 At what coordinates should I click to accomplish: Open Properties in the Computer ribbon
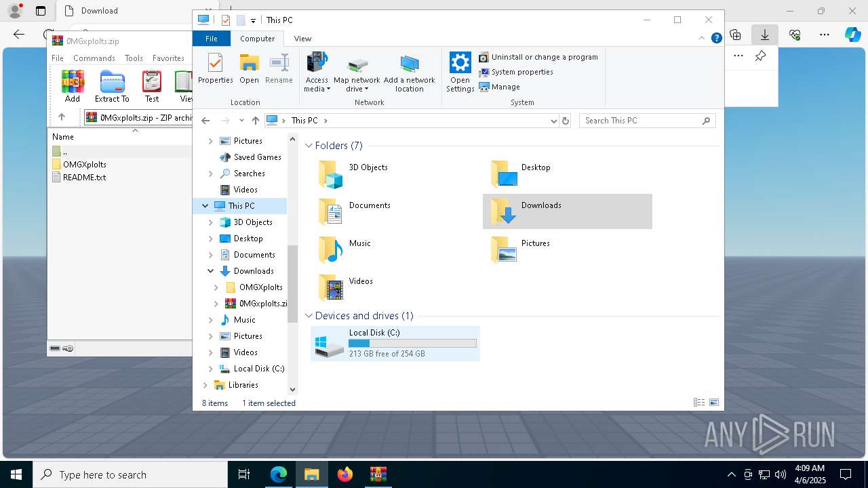(x=215, y=69)
